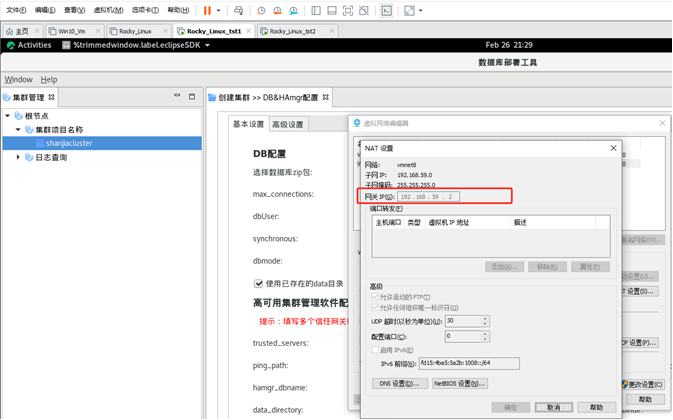Expand the 日志查询 tree node
673x420 pixels.
click(18, 157)
